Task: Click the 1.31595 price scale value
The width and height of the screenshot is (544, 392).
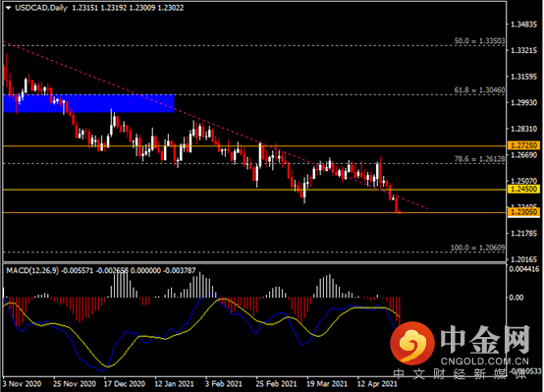Action: (x=524, y=77)
